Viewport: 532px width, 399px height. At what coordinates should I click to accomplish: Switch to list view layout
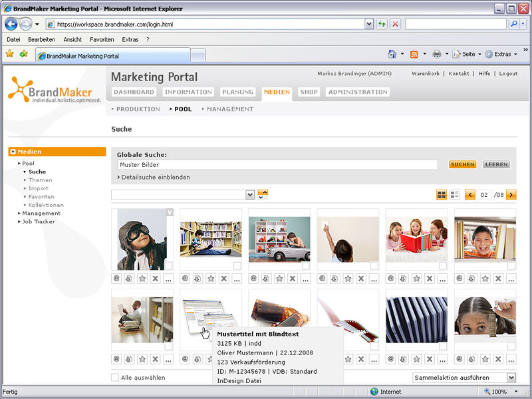[x=455, y=195]
